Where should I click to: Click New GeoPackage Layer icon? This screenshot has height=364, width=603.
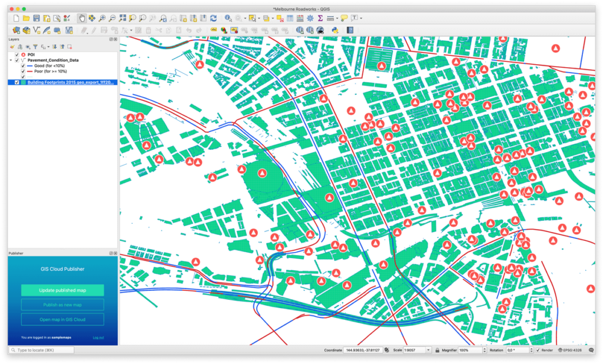pos(26,30)
